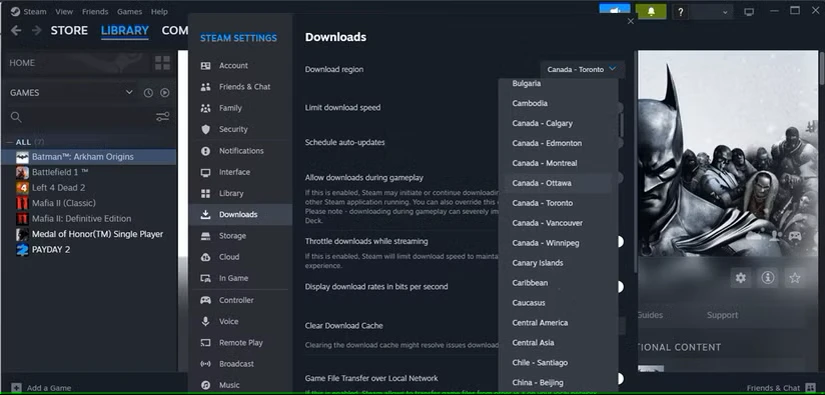Open the advanced filter sliders icon
Screen dimensions: 825x395
(x=163, y=117)
